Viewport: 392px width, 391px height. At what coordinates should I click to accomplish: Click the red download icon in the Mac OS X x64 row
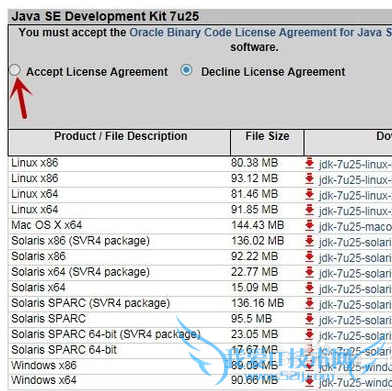tap(310, 226)
